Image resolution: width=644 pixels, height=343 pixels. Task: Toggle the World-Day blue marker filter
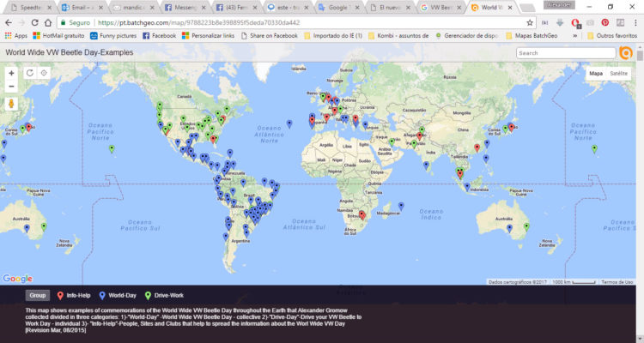point(118,295)
